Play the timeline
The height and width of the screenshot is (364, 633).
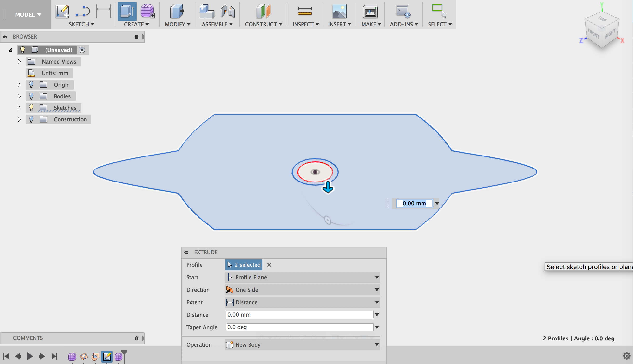[30, 356]
